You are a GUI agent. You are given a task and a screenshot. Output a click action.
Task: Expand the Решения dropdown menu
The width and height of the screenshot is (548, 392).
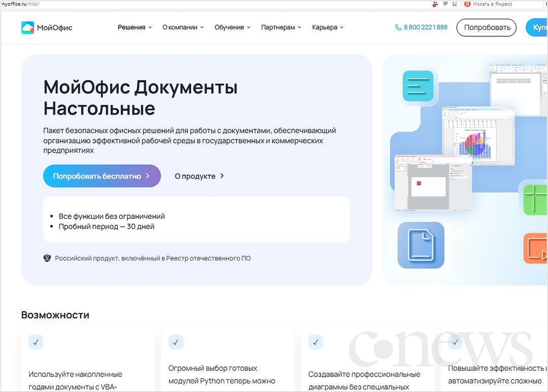(x=135, y=27)
